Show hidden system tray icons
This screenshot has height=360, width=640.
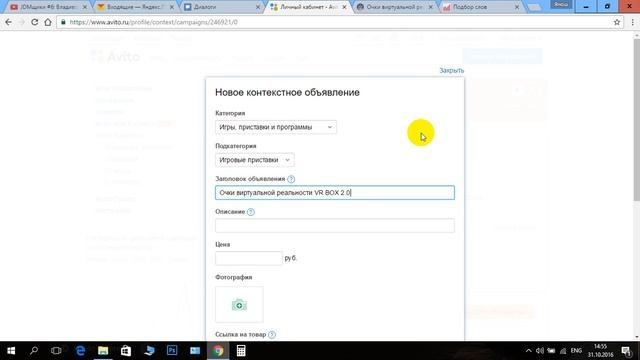tap(529, 351)
